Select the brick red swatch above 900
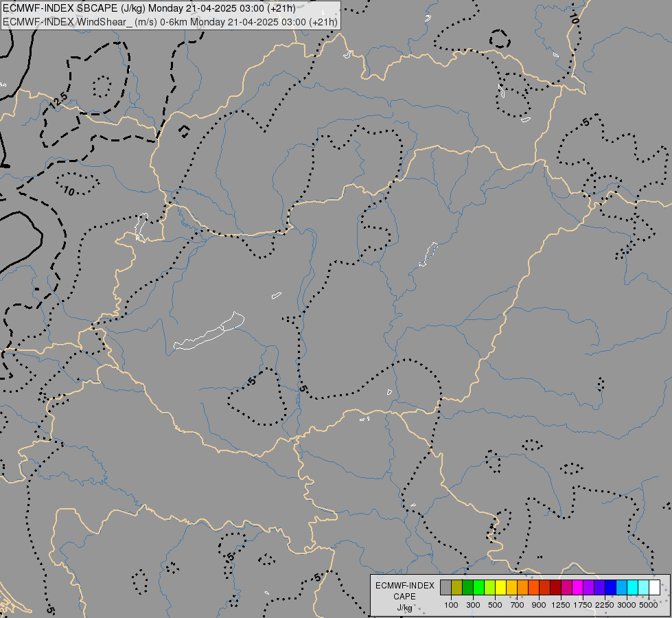 [x=545, y=588]
